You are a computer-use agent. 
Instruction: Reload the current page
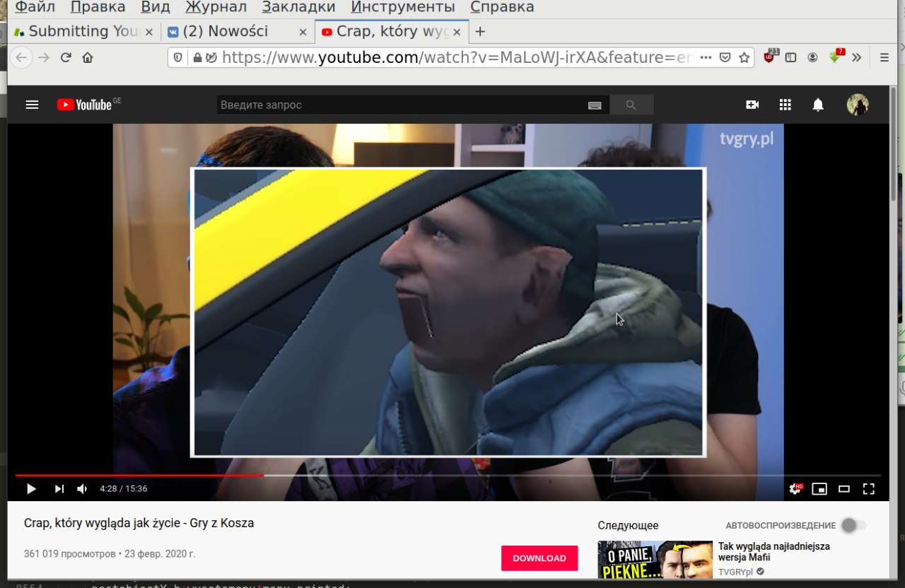66,57
